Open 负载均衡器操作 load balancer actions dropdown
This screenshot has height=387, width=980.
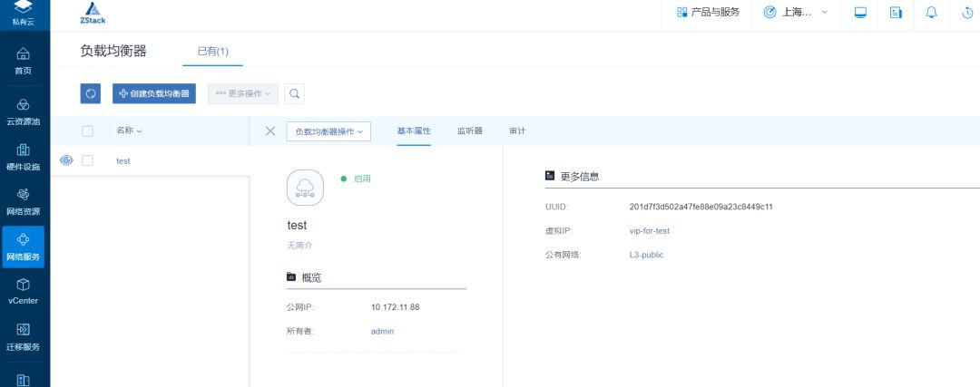click(x=328, y=131)
